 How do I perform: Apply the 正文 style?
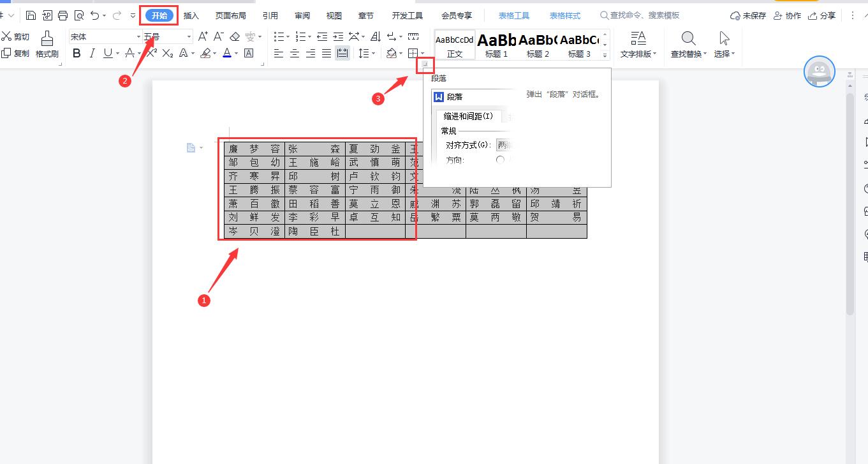click(455, 45)
